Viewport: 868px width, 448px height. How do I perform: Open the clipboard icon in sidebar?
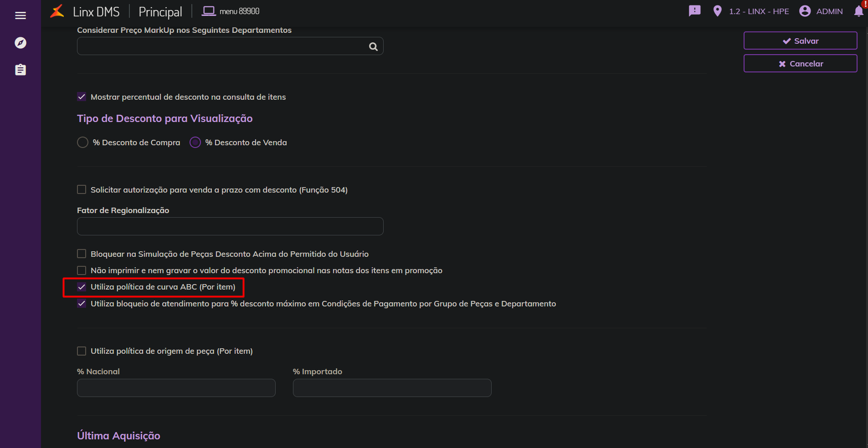pyautogui.click(x=21, y=70)
